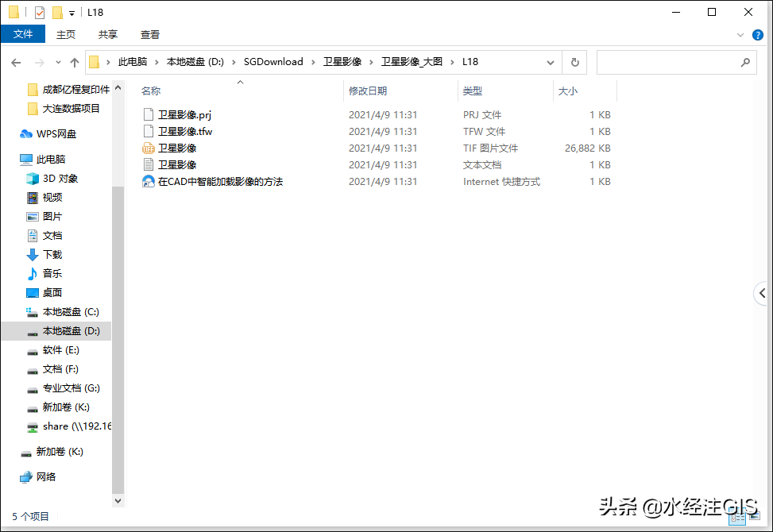Go up one level with the up arrow

tap(74, 61)
